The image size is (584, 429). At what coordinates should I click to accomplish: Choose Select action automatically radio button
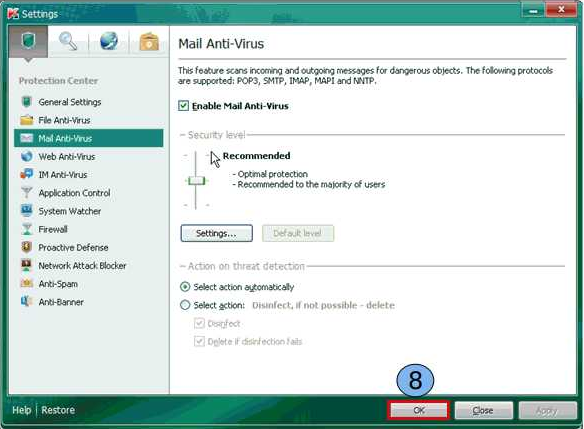click(x=185, y=287)
